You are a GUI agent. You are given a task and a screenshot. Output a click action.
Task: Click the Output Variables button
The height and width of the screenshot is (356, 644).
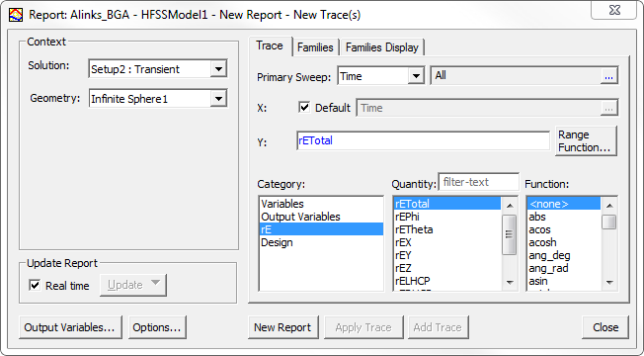70,327
